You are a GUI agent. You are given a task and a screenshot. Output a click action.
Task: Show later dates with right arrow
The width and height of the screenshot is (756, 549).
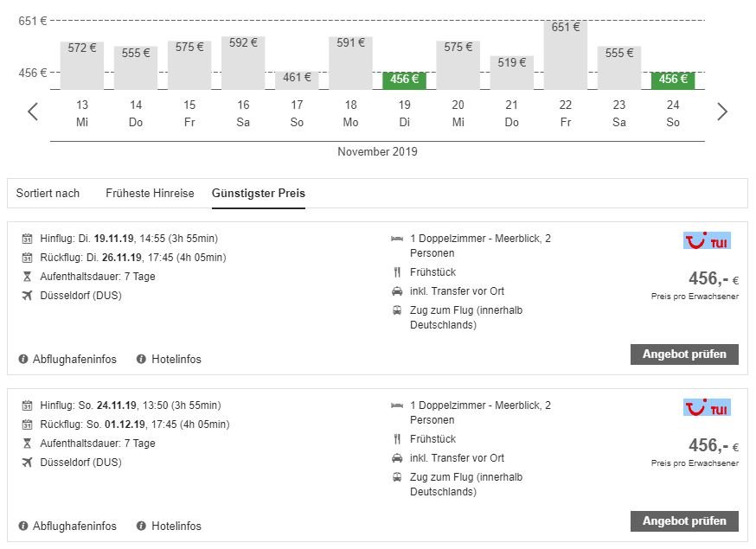[x=722, y=112]
